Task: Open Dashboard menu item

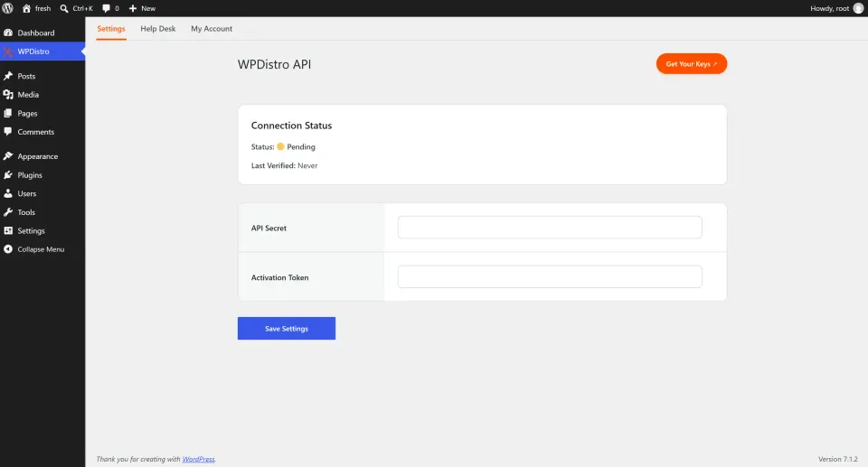Action: pos(36,33)
